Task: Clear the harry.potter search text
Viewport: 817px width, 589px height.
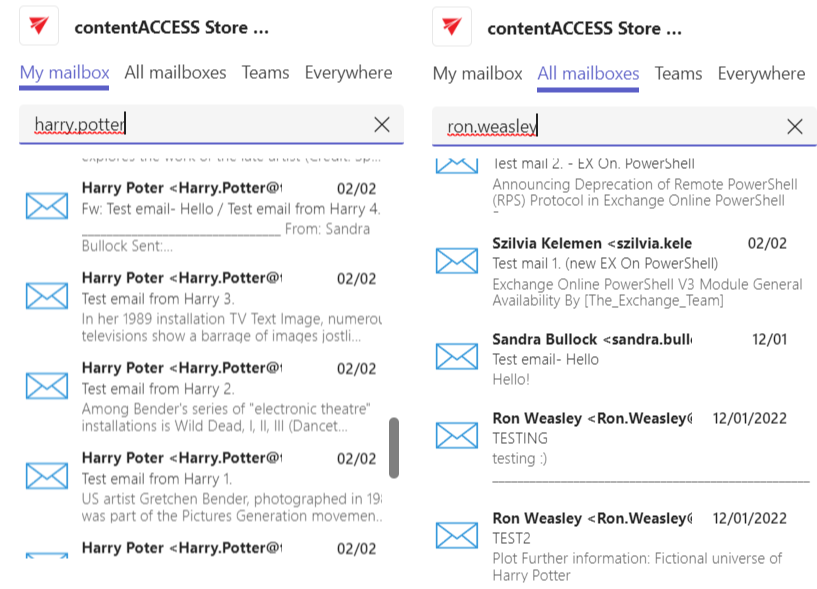Action: click(x=382, y=125)
